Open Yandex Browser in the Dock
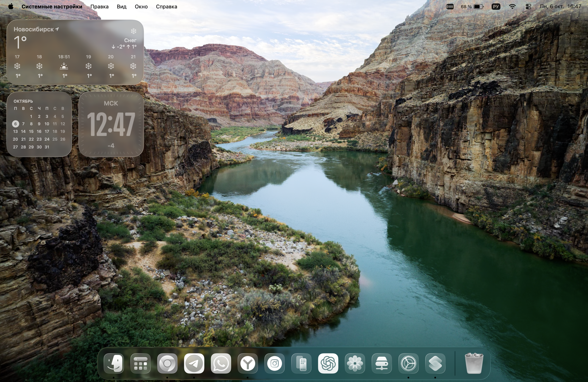This screenshot has width=588, height=382. point(248,363)
